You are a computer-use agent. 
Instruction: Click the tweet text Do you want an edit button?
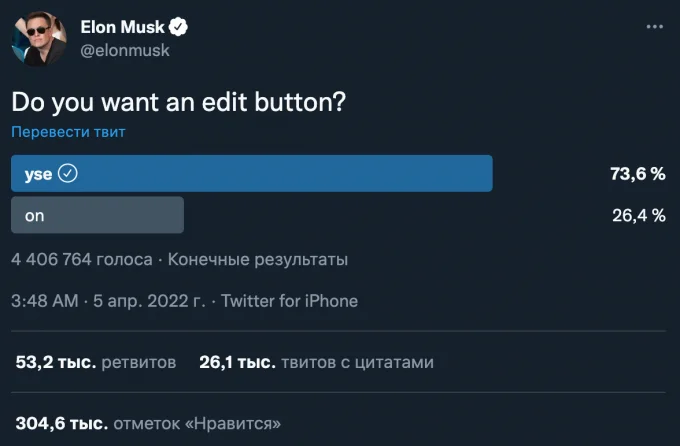179,102
